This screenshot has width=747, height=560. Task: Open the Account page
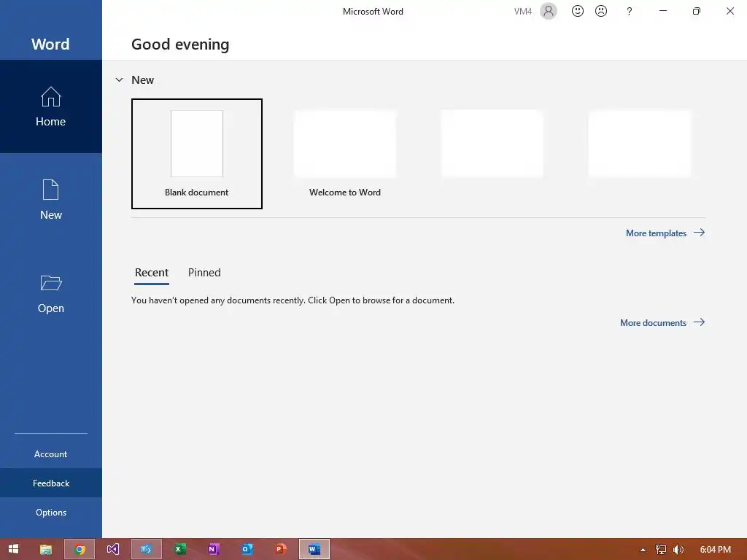pos(51,454)
